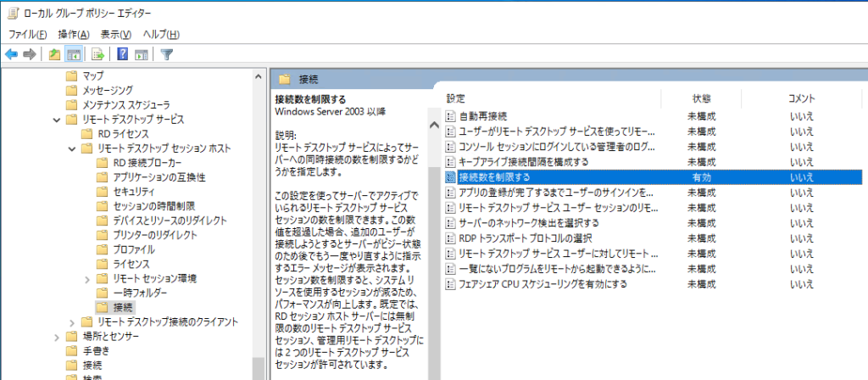The width and height of the screenshot is (868, 380).
Task: Open the help question-mark icon
Action: coord(123,54)
